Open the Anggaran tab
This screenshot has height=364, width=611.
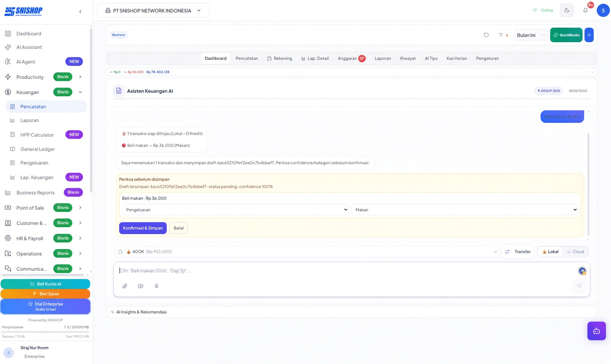(351, 58)
